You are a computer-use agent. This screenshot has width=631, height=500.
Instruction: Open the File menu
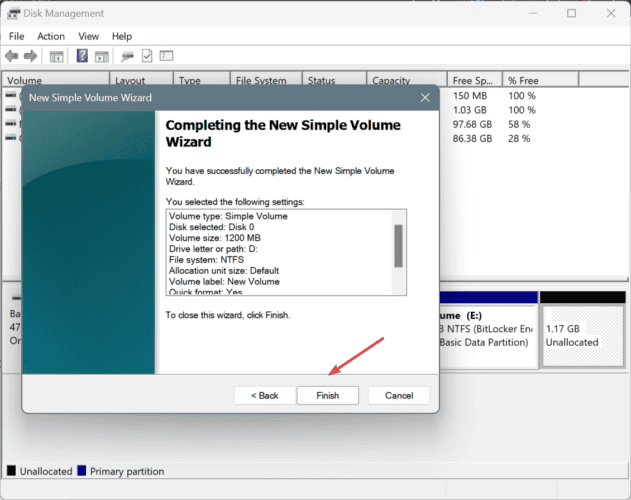[x=16, y=36]
